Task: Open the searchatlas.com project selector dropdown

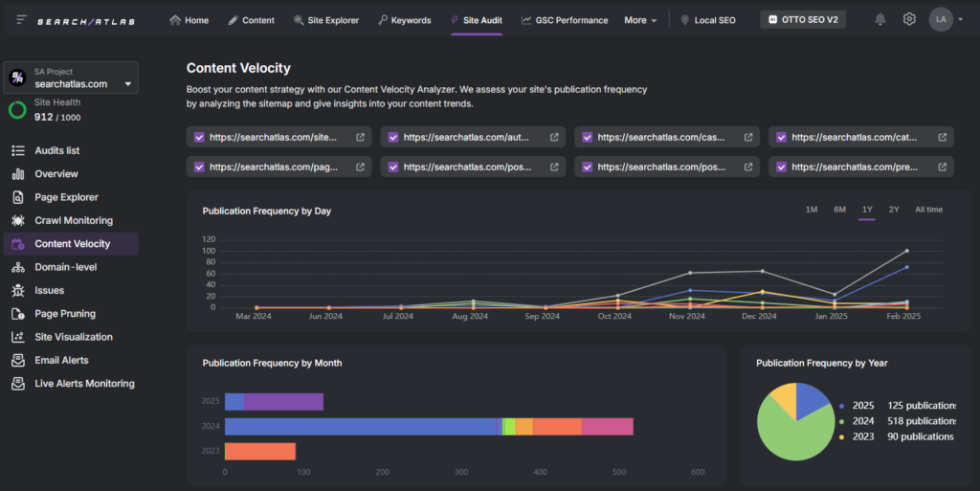Action: tap(71, 78)
